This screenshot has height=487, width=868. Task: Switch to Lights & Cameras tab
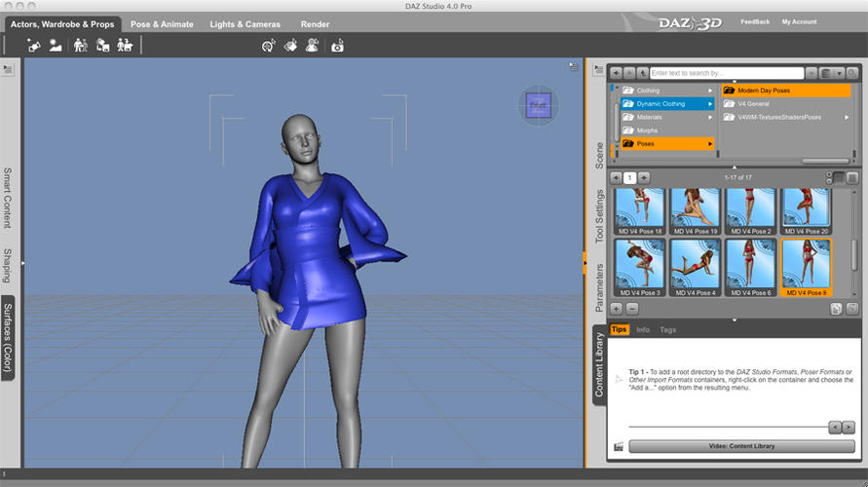[245, 24]
